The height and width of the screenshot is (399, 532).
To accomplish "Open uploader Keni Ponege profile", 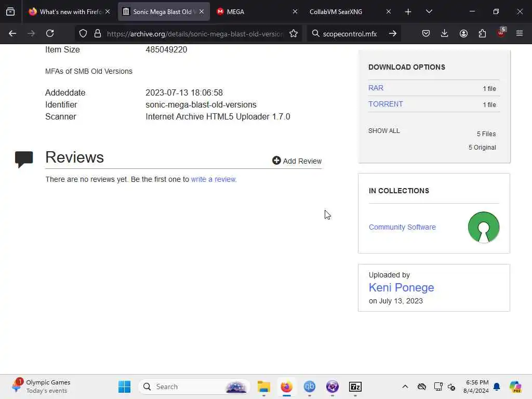I will [x=402, y=287].
